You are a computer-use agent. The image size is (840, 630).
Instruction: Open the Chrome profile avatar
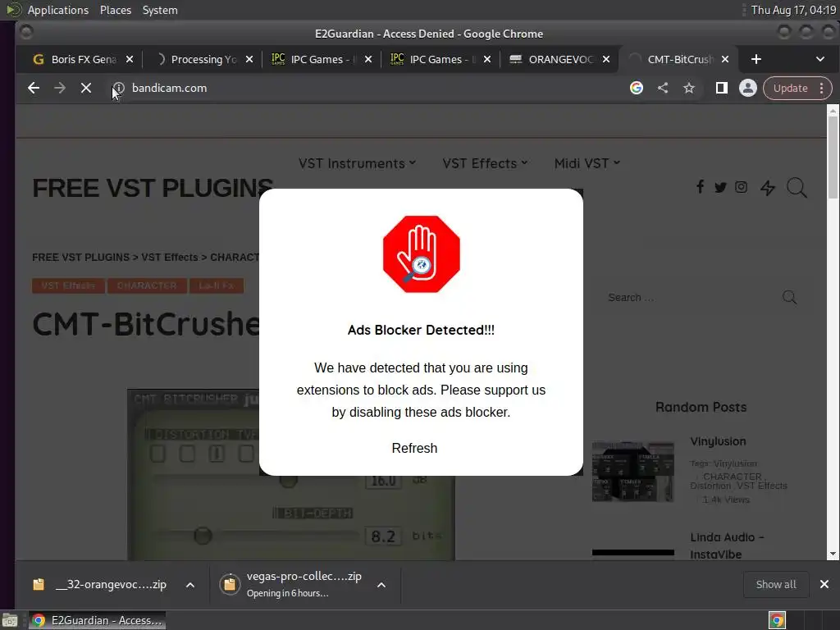pyautogui.click(x=748, y=88)
